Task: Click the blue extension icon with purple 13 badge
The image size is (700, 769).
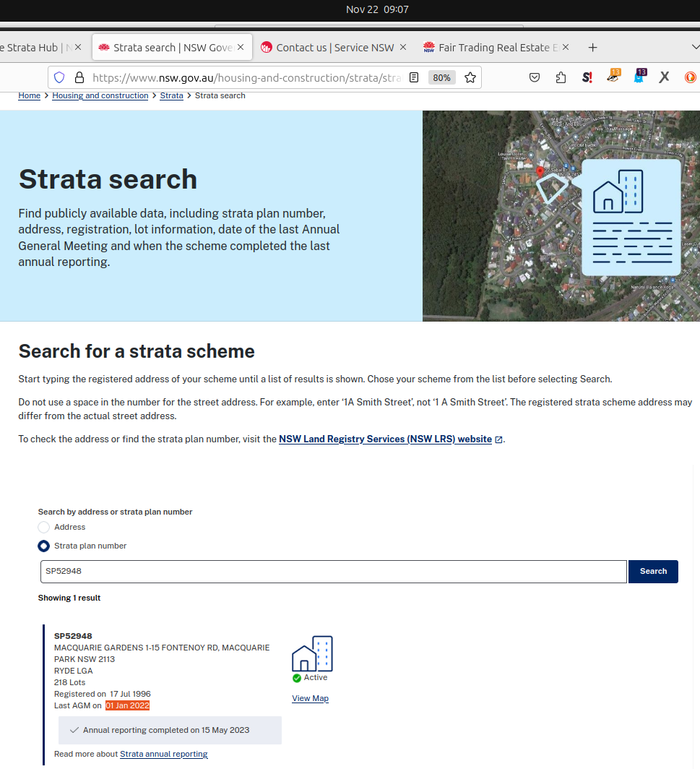Action: pos(639,76)
